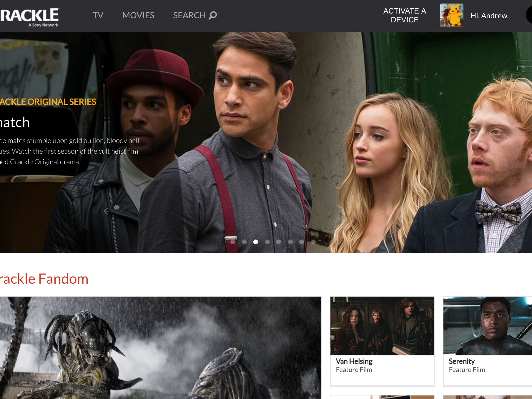Select the active third carousel dot
Viewport: 532px width, 399px height.
pyautogui.click(x=256, y=242)
